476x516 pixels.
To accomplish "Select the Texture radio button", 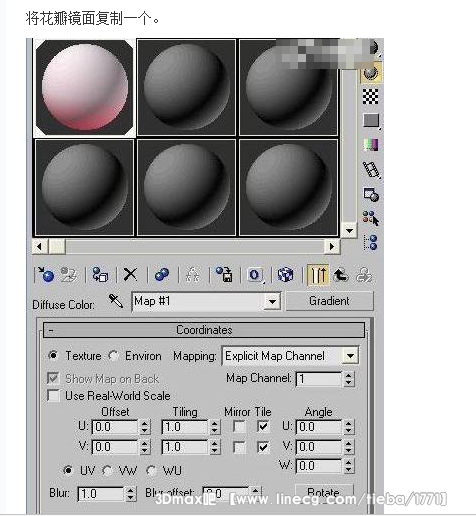I will (x=53, y=355).
